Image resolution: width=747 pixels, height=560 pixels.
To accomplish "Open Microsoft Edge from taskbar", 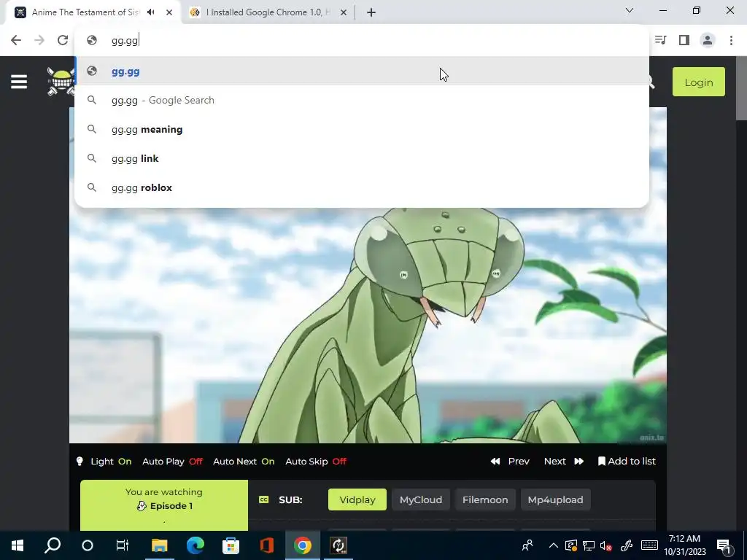I will (x=195, y=545).
